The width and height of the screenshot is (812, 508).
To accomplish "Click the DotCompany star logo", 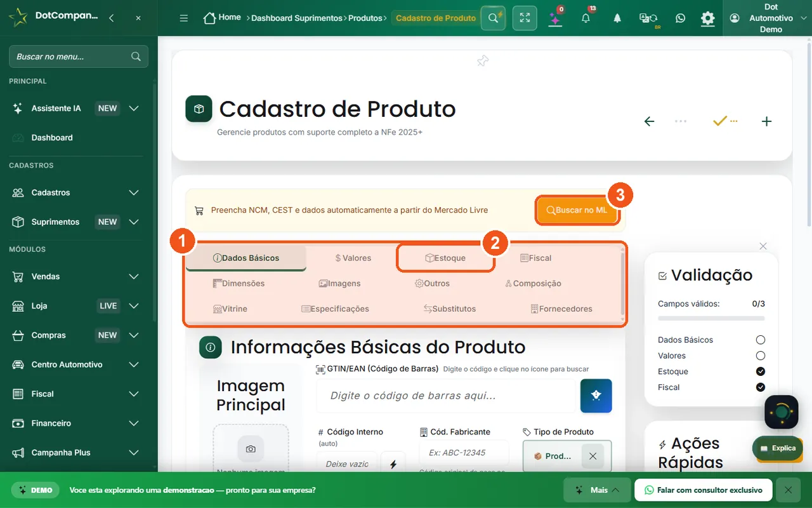I will click(x=18, y=17).
